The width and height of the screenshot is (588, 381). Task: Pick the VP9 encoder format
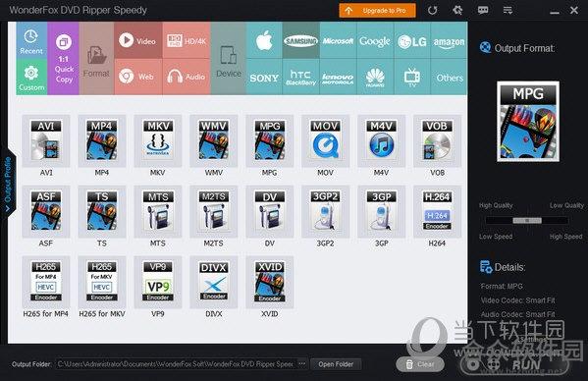tap(158, 282)
